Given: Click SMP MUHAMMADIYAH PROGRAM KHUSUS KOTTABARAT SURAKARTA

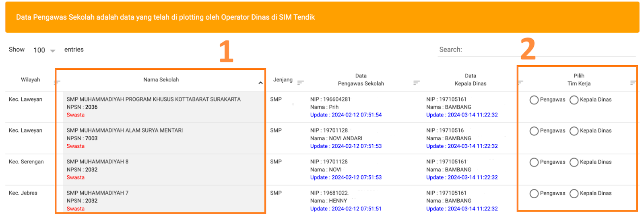Looking at the screenshot, I should [154, 99].
